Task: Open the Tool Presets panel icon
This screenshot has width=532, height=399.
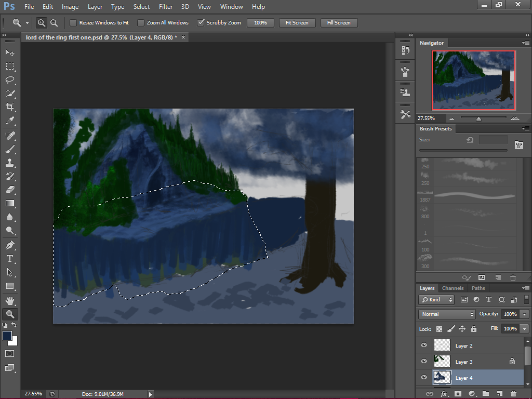Action: tap(405, 114)
